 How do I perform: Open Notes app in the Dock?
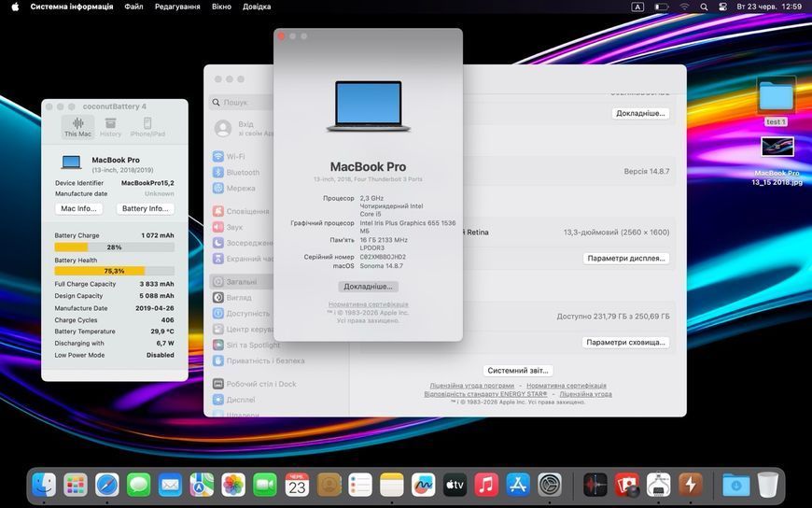(x=391, y=486)
